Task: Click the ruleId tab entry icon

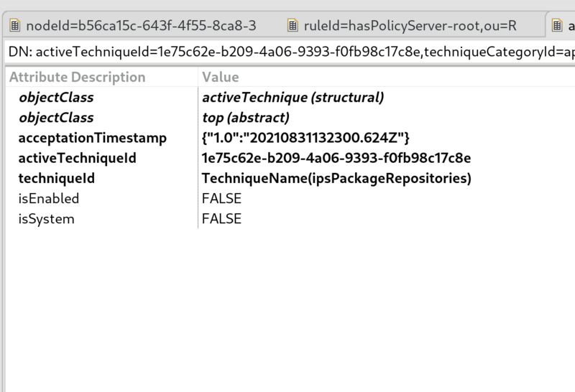Action: point(293,26)
